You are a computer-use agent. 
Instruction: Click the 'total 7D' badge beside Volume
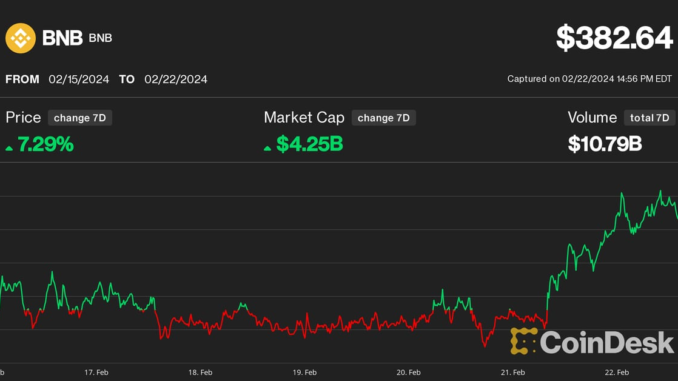point(649,118)
